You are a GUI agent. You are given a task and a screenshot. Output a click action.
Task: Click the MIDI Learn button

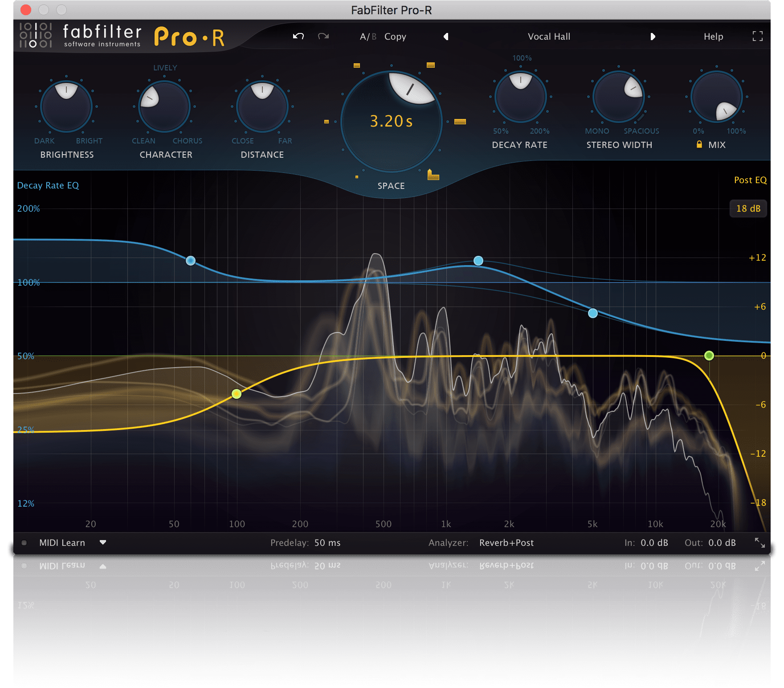tap(62, 543)
